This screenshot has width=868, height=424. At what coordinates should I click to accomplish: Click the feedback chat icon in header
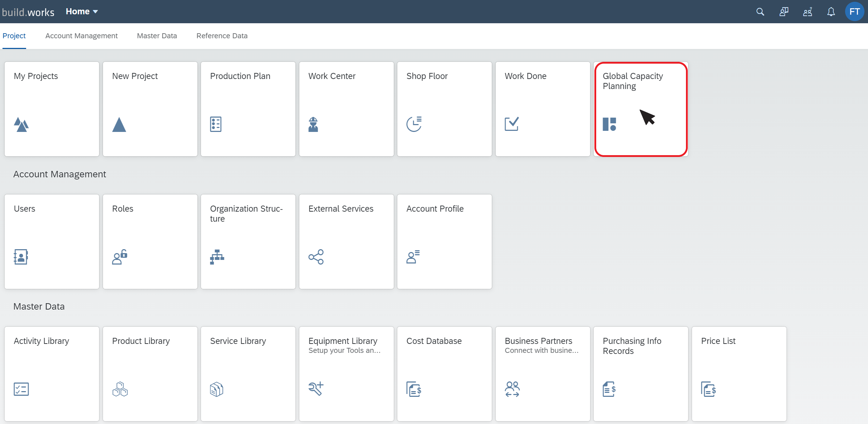pos(784,12)
